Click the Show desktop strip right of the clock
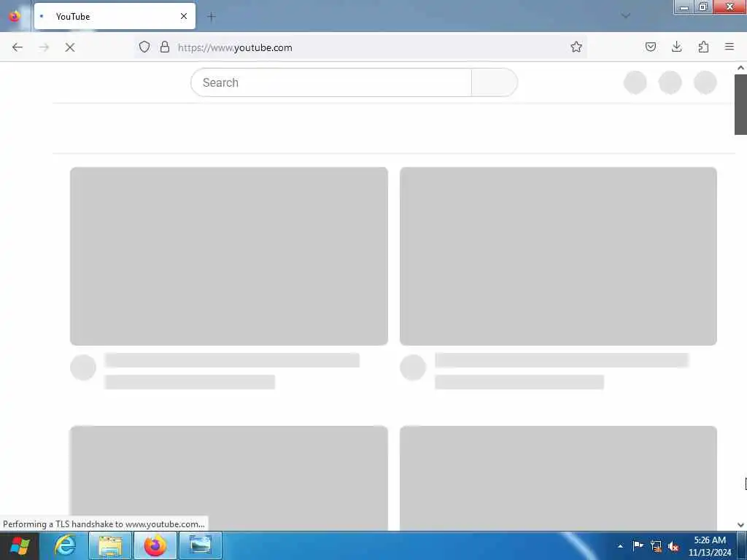 742,545
